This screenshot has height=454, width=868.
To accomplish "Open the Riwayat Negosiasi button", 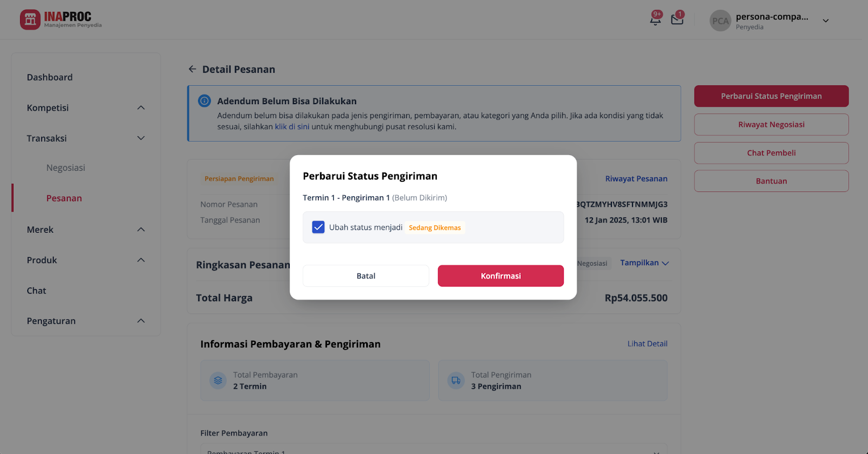I will pyautogui.click(x=771, y=124).
